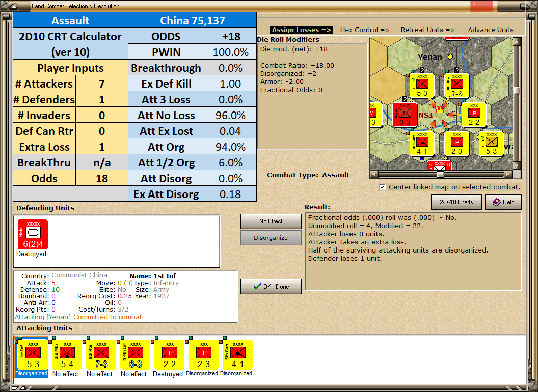Go to Assign Losses step
The width and height of the screenshot is (538, 392).
click(x=302, y=30)
